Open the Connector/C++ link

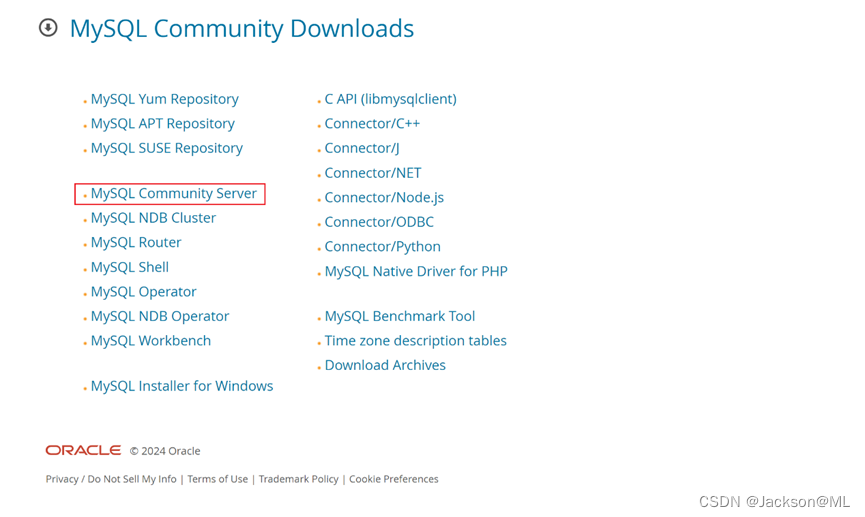click(372, 124)
